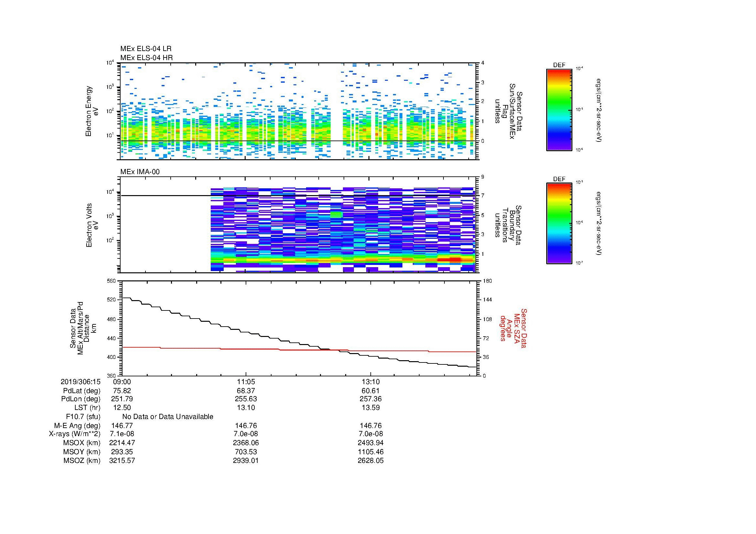Click the lower DEF color bar
Image resolution: width=756 pixels, height=534 pixels.
559,224
